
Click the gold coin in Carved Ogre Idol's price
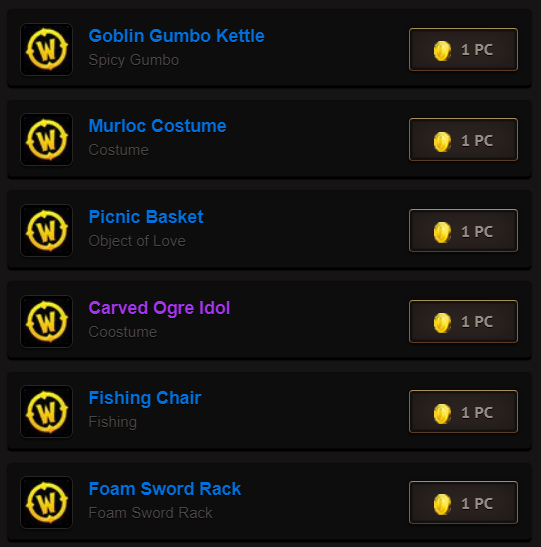[442, 322]
